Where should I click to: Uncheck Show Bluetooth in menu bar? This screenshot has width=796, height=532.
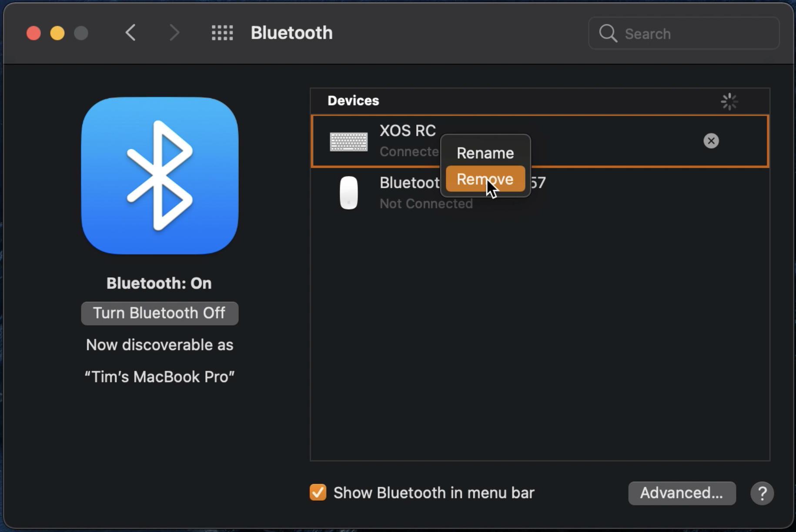[x=318, y=492]
